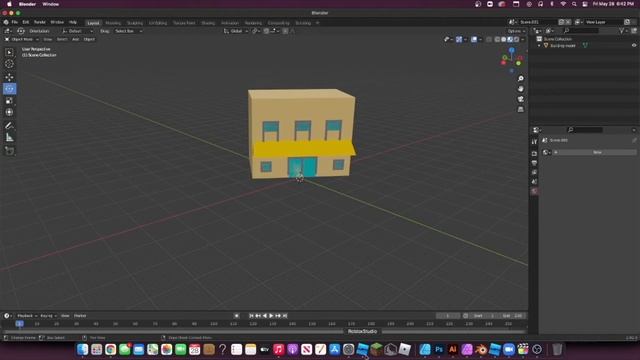Click the outliner search field
The image size is (640, 360).
581,31
